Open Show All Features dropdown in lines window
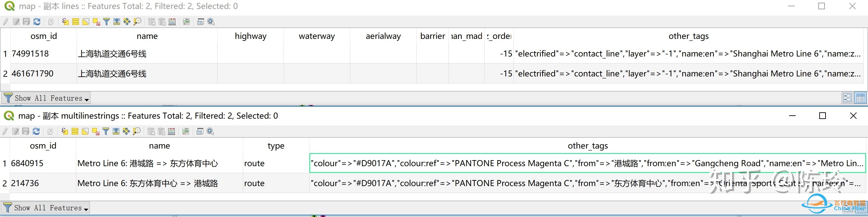This screenshot has height=217, width=868. click(46, 98)
